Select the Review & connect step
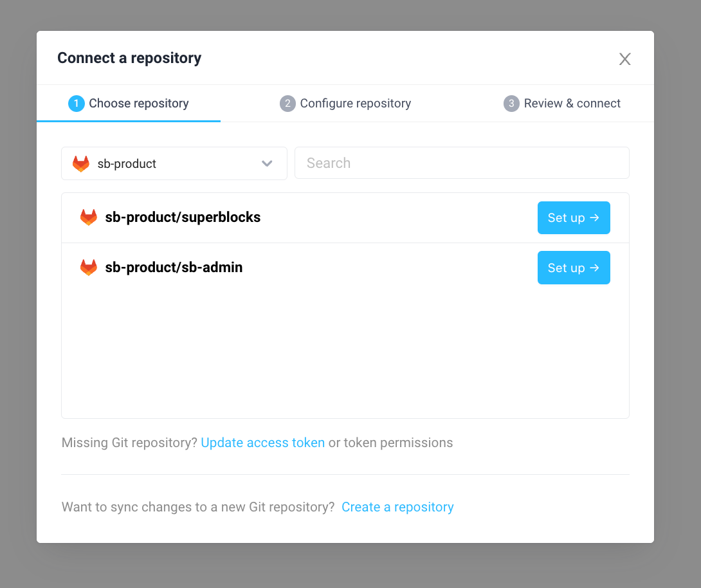Image resolution: width=701 pixels, height=588 pixels. point(562,103)
